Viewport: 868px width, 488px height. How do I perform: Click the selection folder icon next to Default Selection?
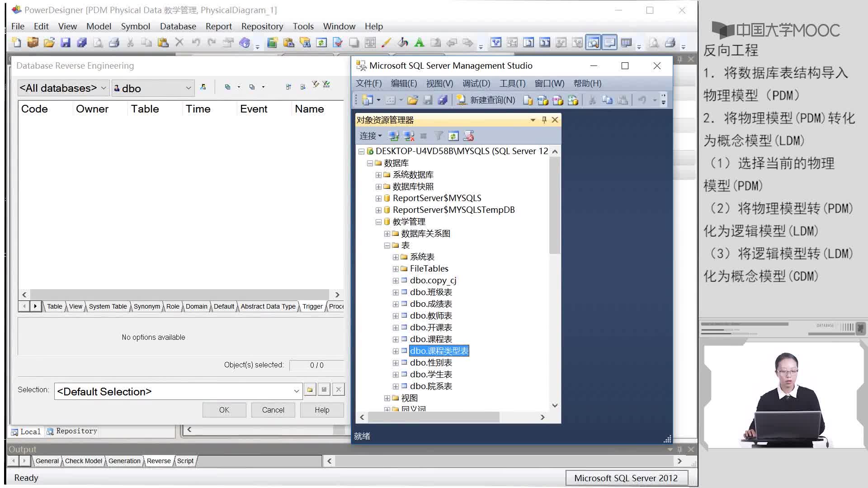[310, 389]
